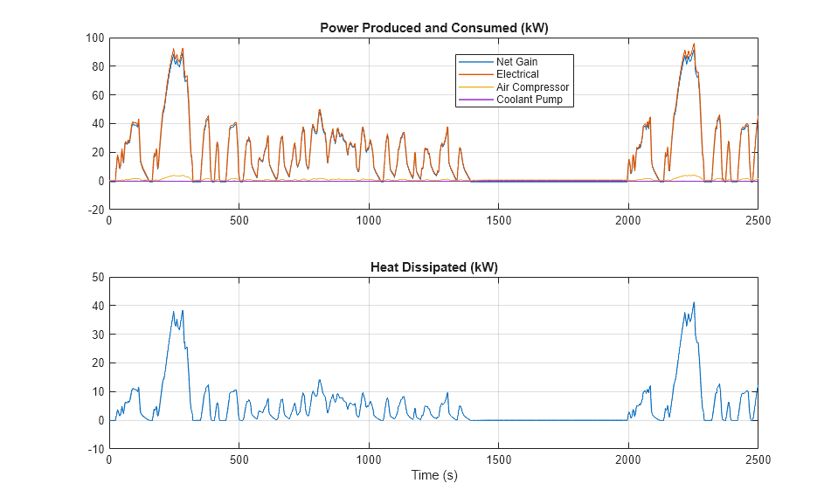Click the first power peak near 90 kW
Viewport: 838px width, 504px height.
click(x=174, y=49)
